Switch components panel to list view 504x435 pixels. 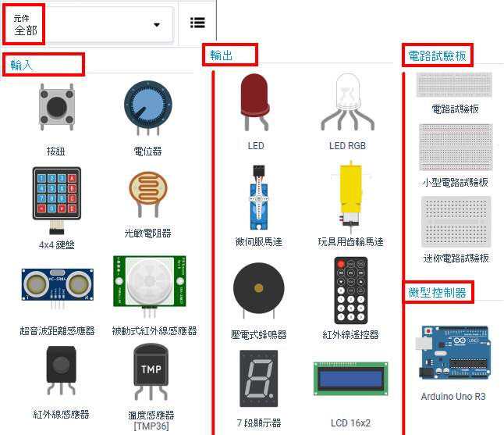(197, 23)
